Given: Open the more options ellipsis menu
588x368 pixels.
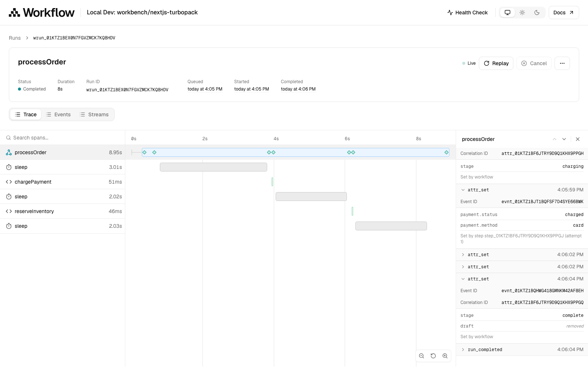Looking at the screenshot, I should click(x=562, y=63).
